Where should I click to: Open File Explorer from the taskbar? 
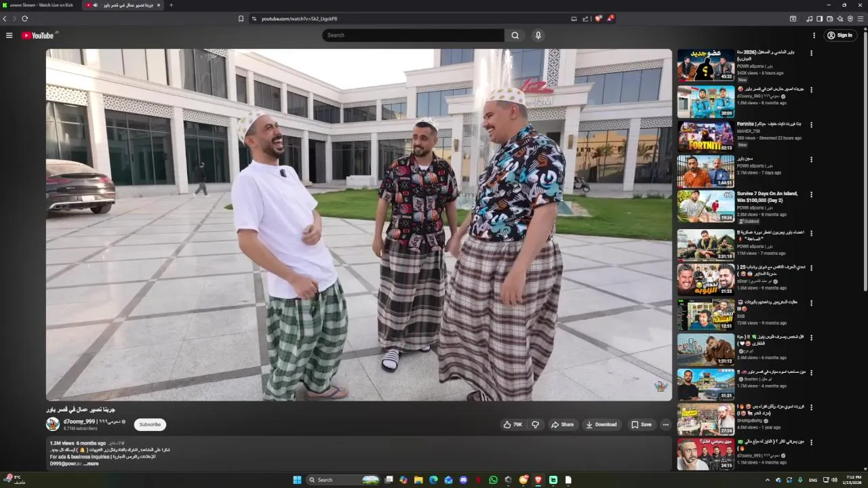pyautogui.click(x=418, y=480)
